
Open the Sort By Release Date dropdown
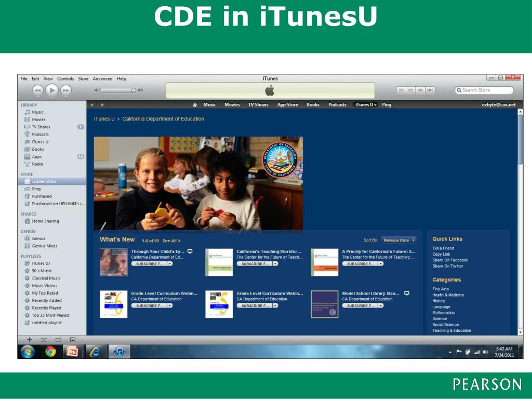pyautogui.click(x=398, y=240)
